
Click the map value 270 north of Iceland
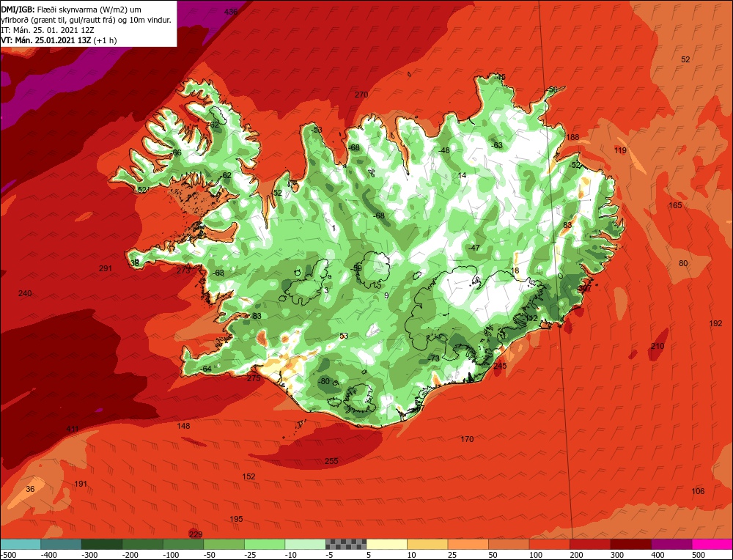click(x=361, y=95)
